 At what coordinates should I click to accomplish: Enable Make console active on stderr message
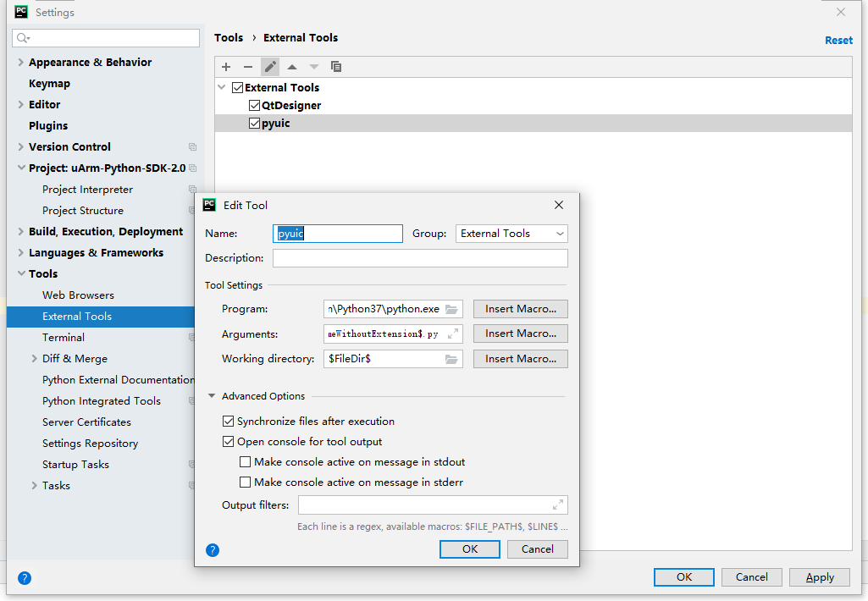(246, 482)
